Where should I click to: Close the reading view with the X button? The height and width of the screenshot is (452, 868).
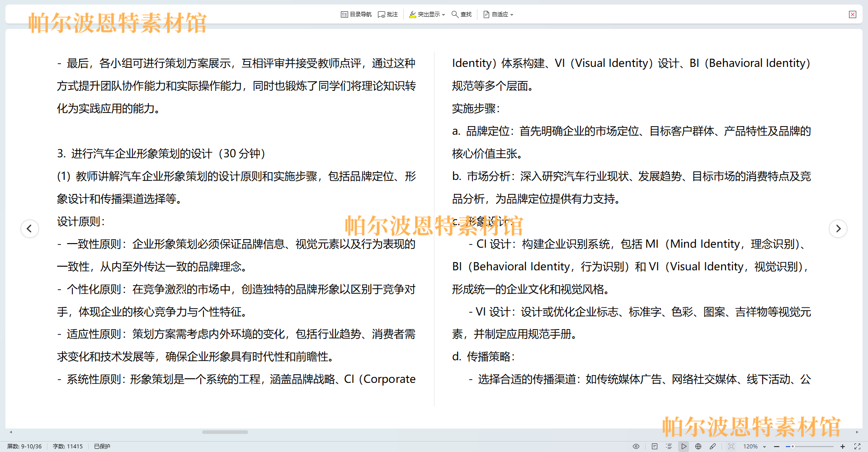tap(853, 14)
